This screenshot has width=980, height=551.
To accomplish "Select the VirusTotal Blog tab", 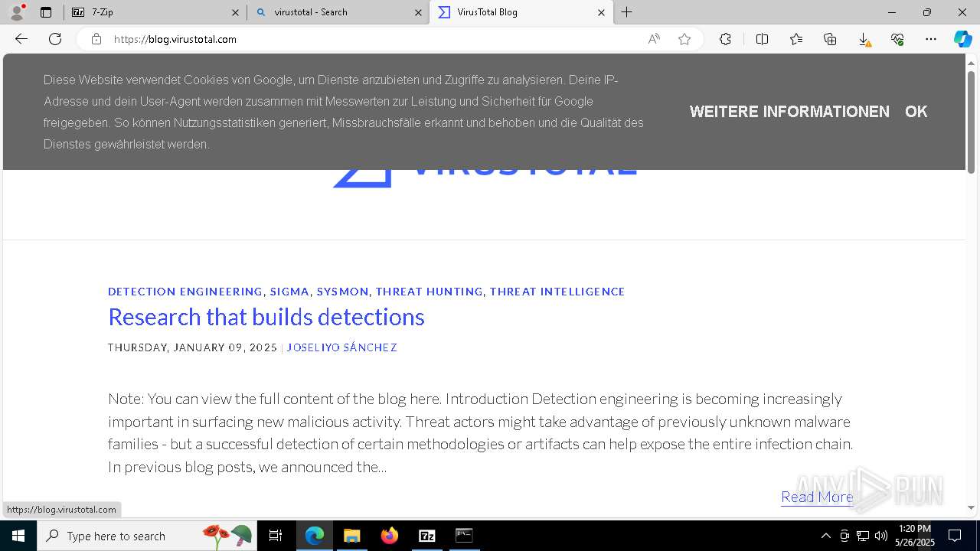I will (521, 12).
